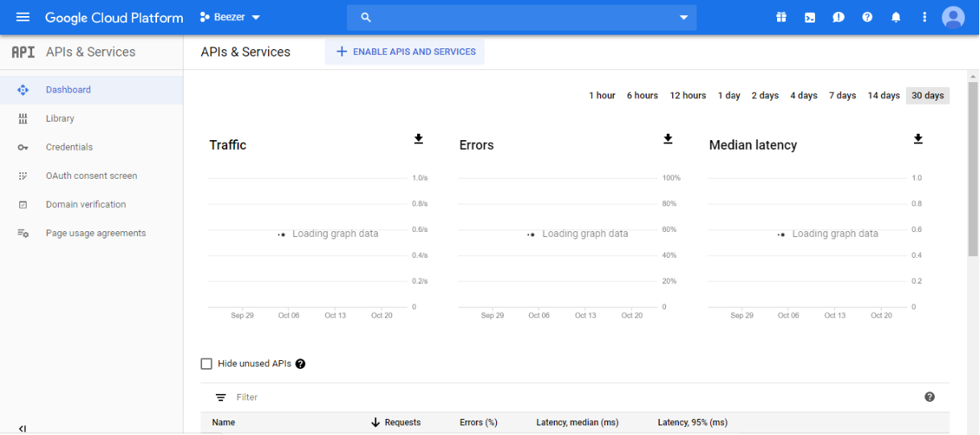Open the main navigation hamburger menu

click(x=23, y=17)
